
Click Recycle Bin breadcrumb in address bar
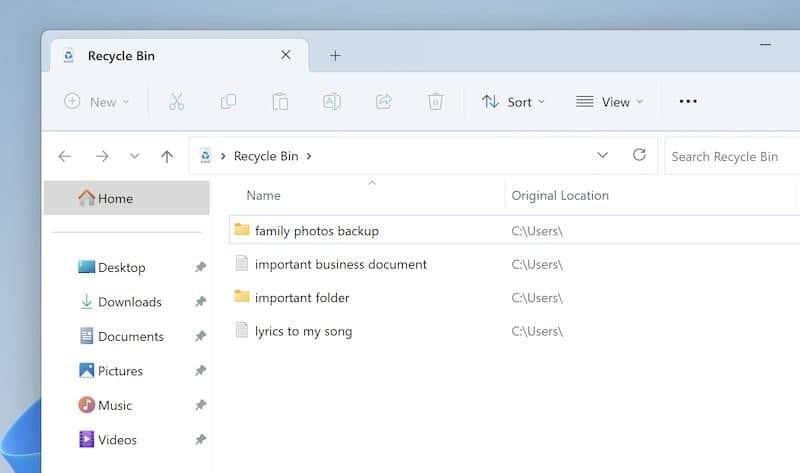(266, 156)
